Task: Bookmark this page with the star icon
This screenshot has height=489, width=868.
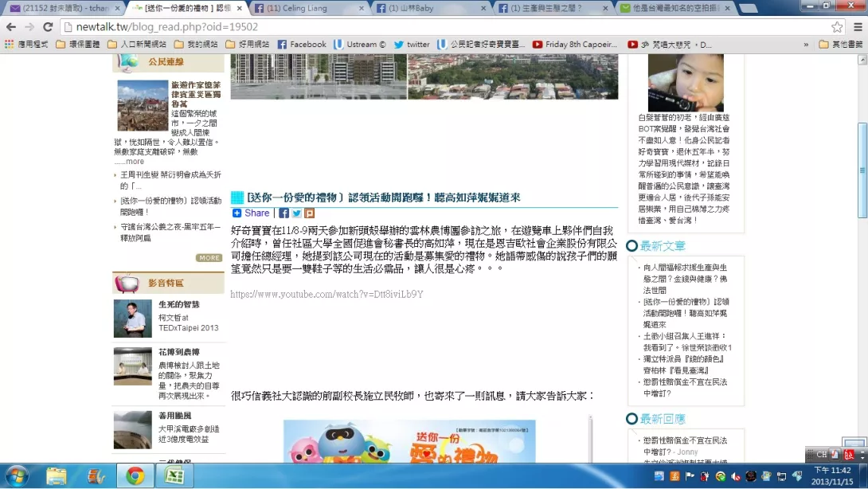Action: click(x=837, y=26)
